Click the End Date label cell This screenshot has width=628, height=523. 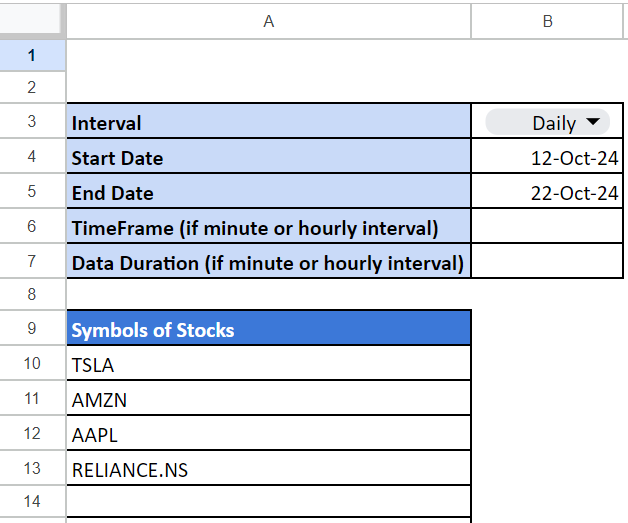coord(268,193)
